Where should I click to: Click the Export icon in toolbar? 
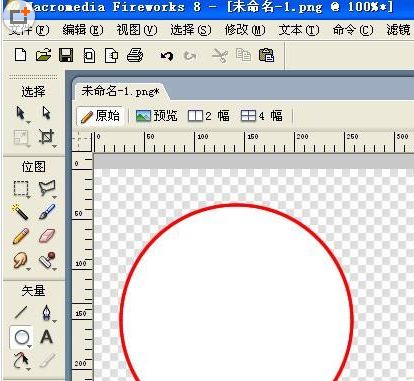(111, 55)
